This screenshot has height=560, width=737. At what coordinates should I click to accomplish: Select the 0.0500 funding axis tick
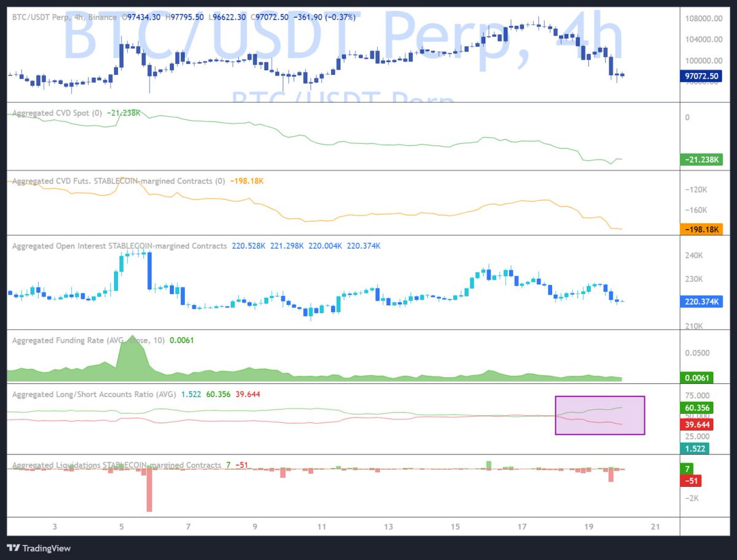tap(698, 352)
